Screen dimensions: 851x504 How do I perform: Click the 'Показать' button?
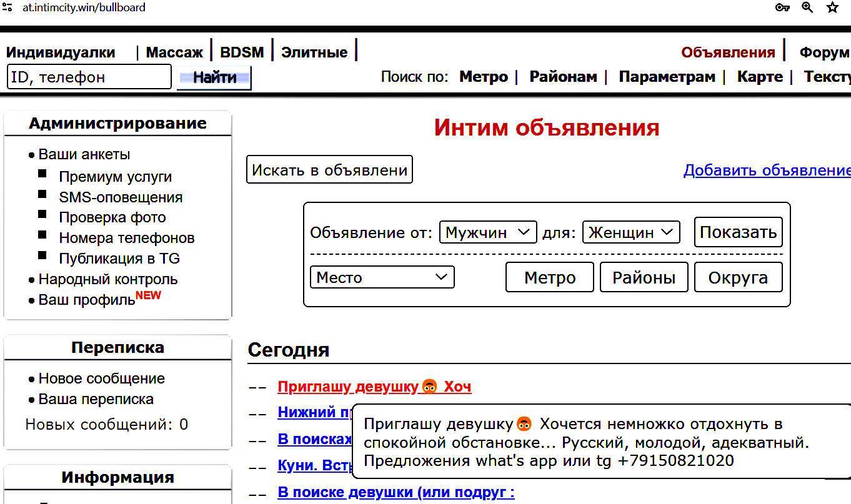[738, 232]
